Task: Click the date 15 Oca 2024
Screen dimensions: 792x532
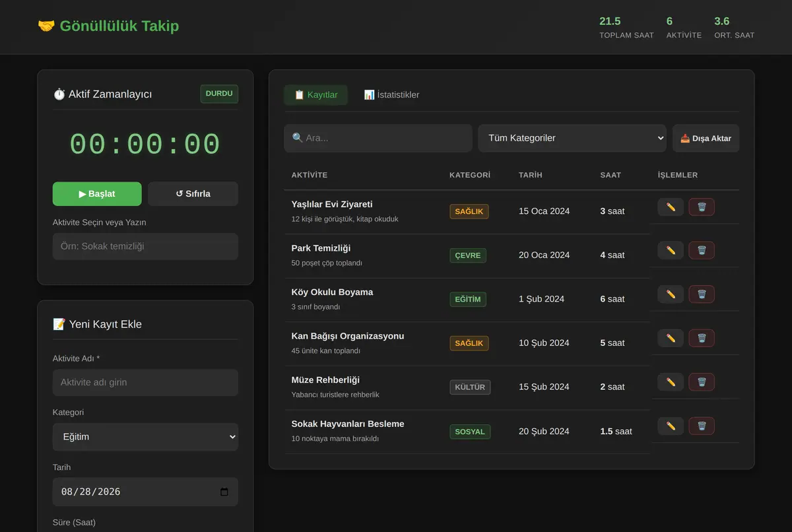Action: (544, 211)
